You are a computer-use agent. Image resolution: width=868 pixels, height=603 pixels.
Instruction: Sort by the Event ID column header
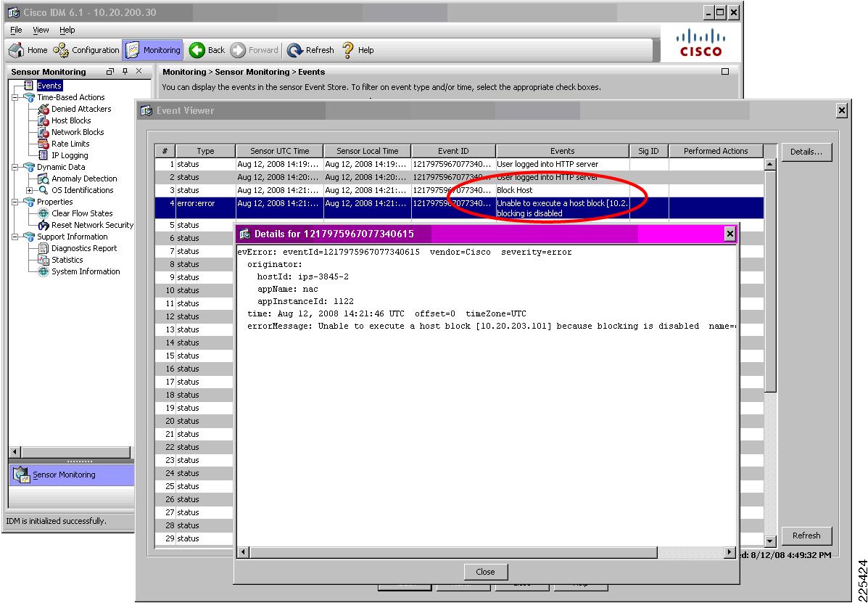tap(453, 151)
